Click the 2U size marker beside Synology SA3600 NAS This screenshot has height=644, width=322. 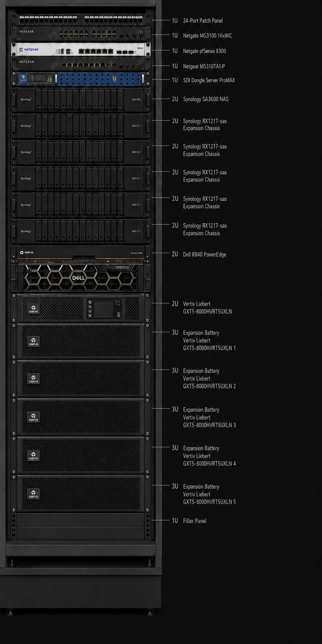(x=175, y=99)
